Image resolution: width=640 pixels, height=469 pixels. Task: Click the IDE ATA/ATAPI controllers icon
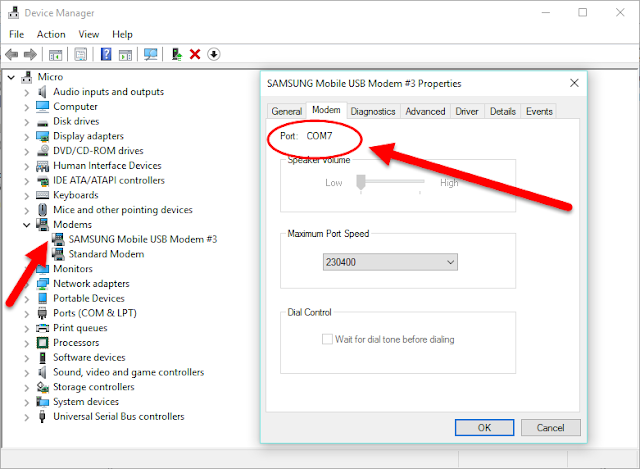click(x=42, y=180)
